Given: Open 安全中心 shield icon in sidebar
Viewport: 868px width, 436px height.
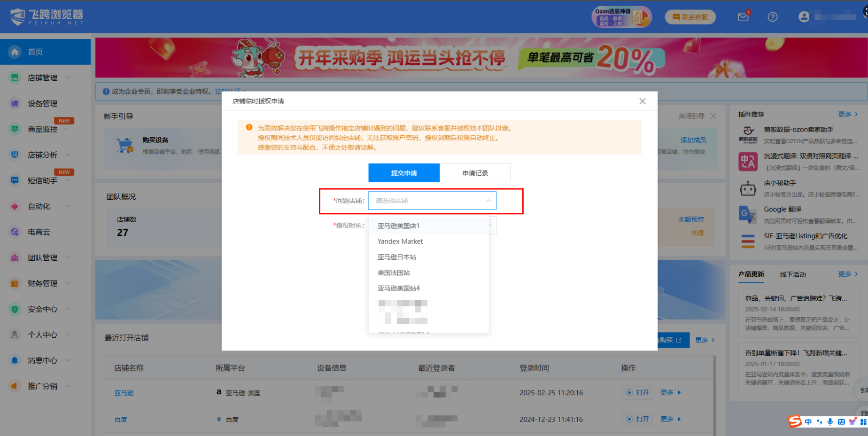Looking at the screenshot, I should pyautogui.click(x=15, y=309).
